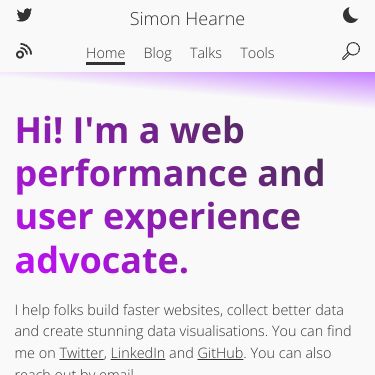Open the Twitter bird icon in header
375x375 pixels.
pos(24,15)
